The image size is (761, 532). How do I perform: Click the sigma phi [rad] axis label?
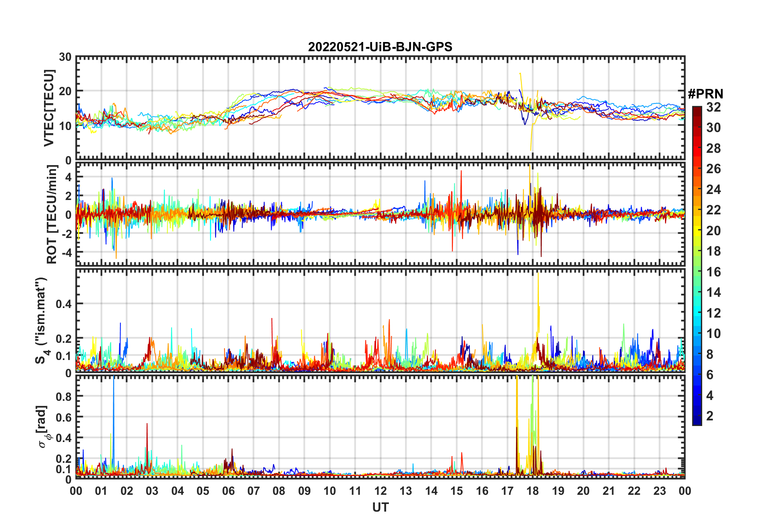(x=43, y=427)
